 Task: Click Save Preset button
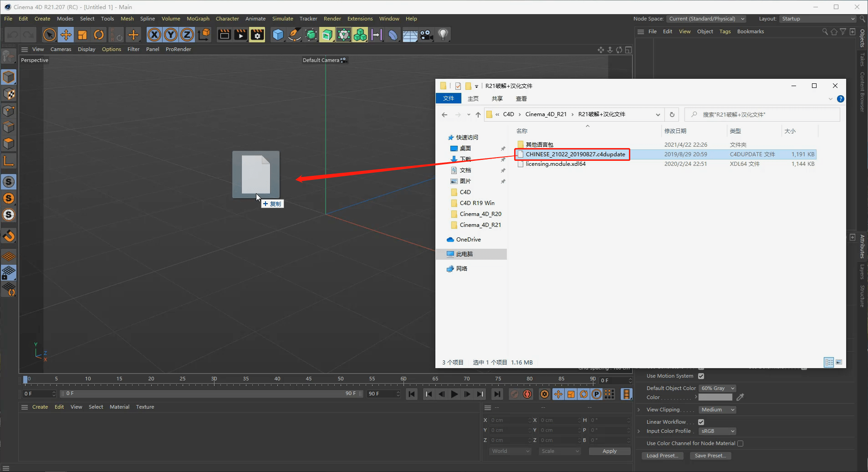click(710, 456)
